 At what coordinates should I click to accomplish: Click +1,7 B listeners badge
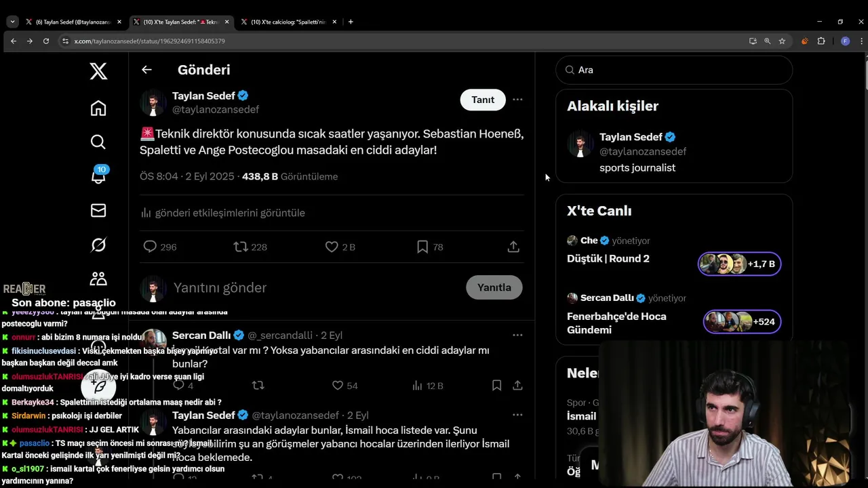[x=740, y=264]
